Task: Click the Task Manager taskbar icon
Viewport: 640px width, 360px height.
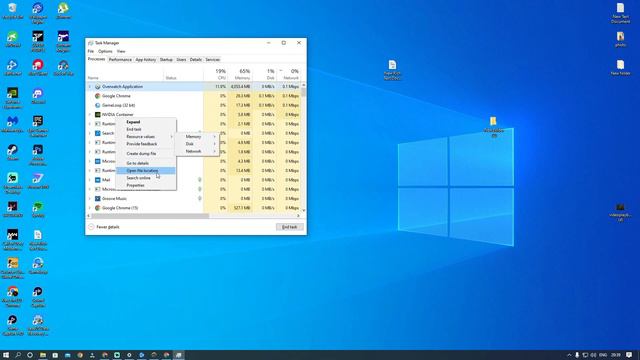Action: click(178, 355)
